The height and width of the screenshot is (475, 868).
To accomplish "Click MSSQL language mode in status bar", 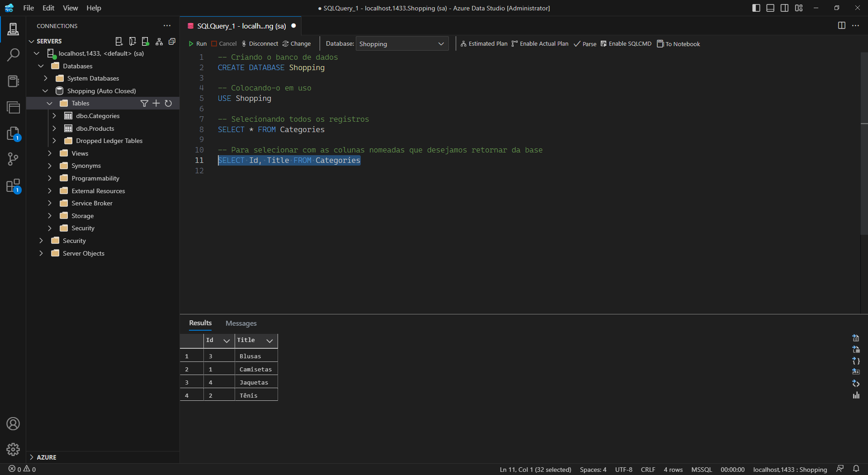I will pos(701,470).
